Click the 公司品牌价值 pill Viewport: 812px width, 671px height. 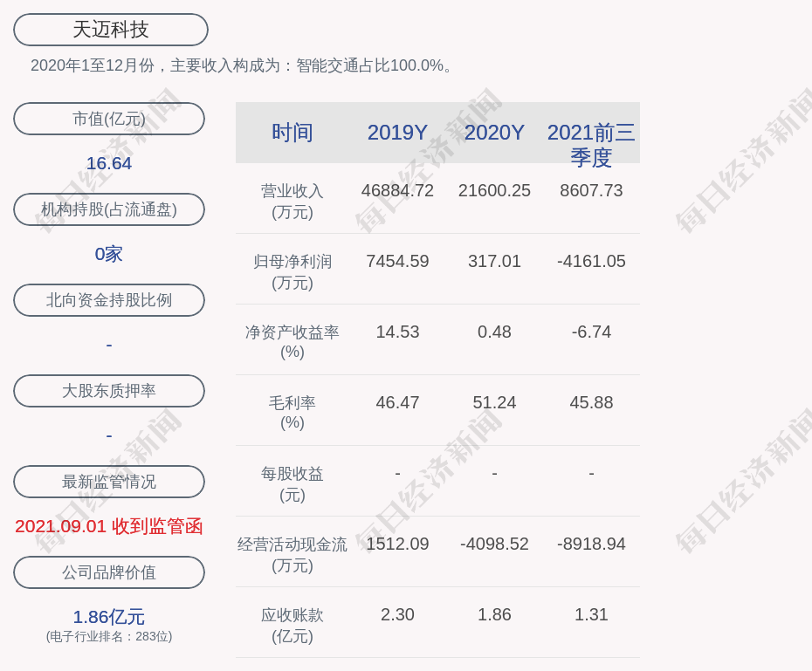pos(109,572)
